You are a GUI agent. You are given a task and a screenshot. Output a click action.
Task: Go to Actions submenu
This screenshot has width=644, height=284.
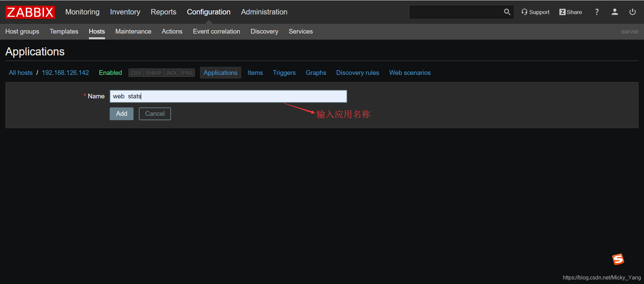coord(172,32)
